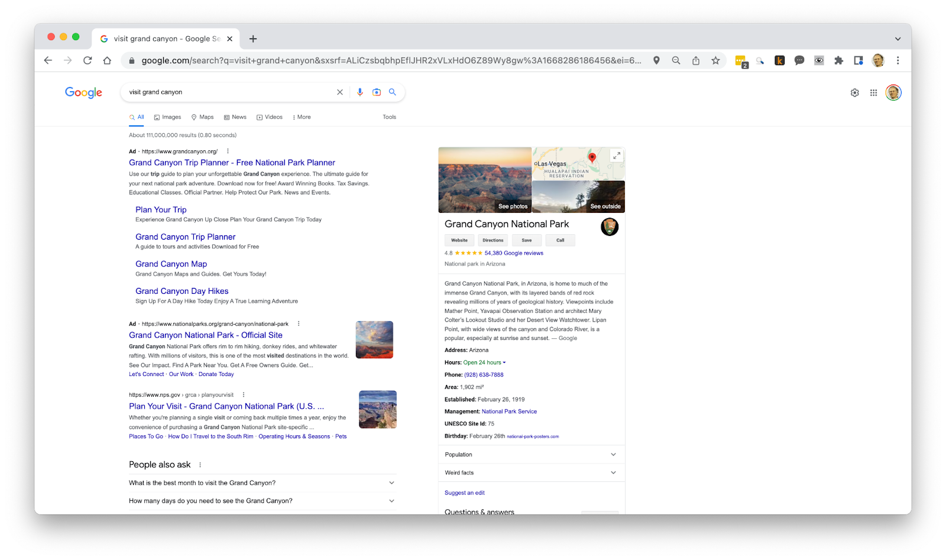Click the Google logo
Screen dimensions: 946x560
coord(83,93)
